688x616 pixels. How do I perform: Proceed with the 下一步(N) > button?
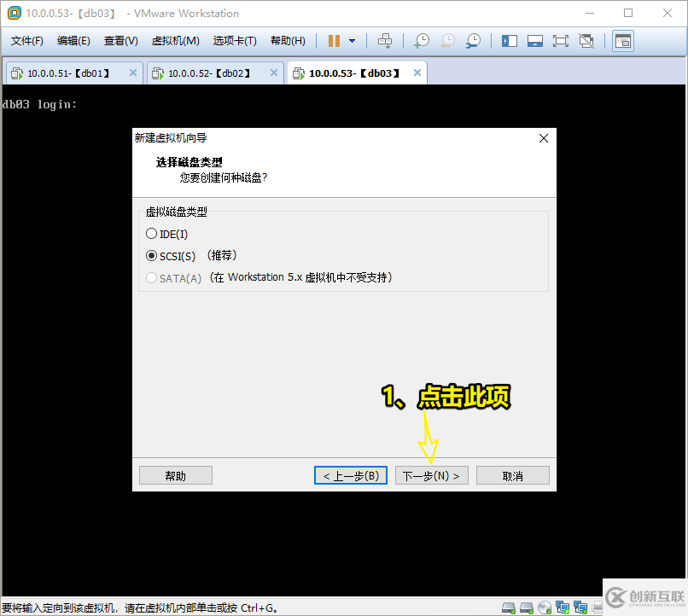432,475
